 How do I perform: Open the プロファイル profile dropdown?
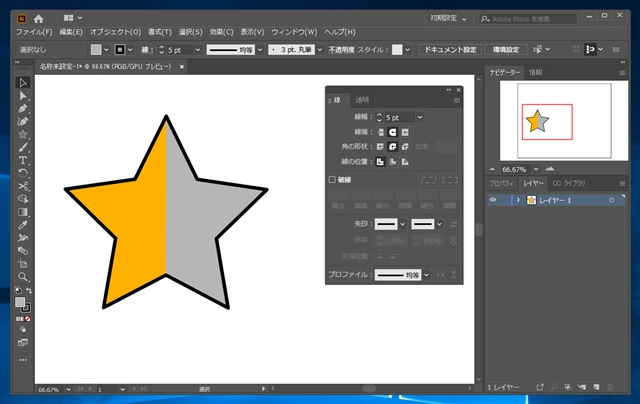[x=426, y=275]
